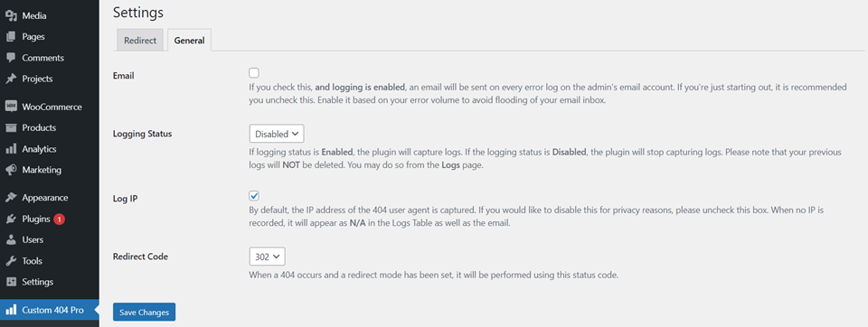868x327 pixels.
Task: Click the Media icon in sidebar
Action: point(11,16)
